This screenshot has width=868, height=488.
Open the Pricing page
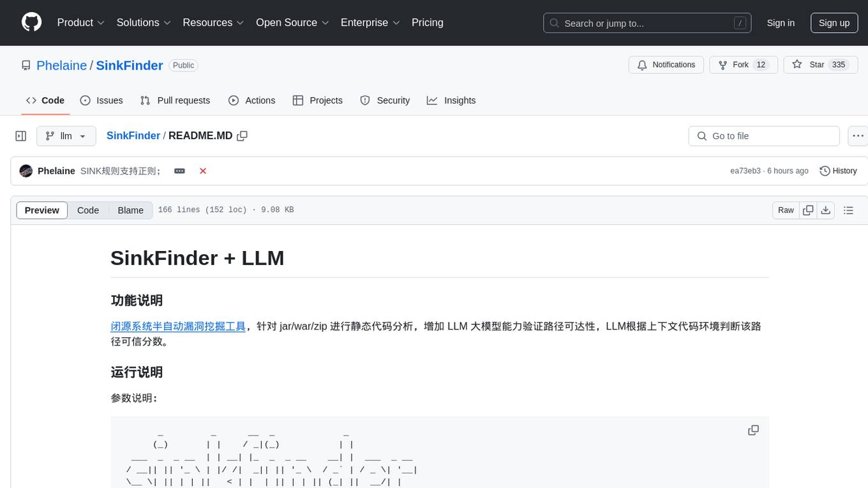coord(428,22)
